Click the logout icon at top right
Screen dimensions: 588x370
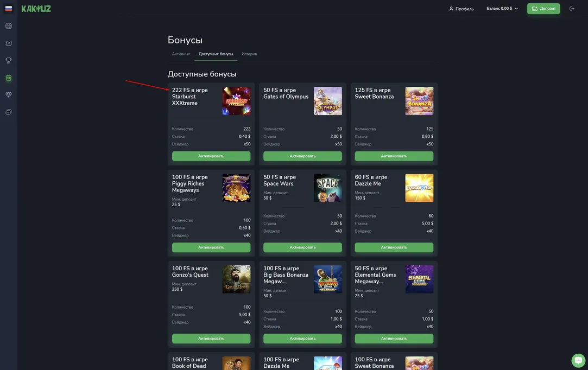pos(572,9)
